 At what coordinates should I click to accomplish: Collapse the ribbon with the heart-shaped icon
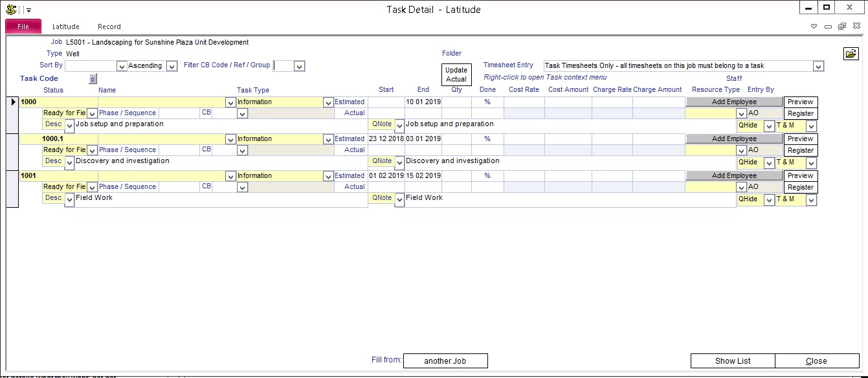(814, 27)
